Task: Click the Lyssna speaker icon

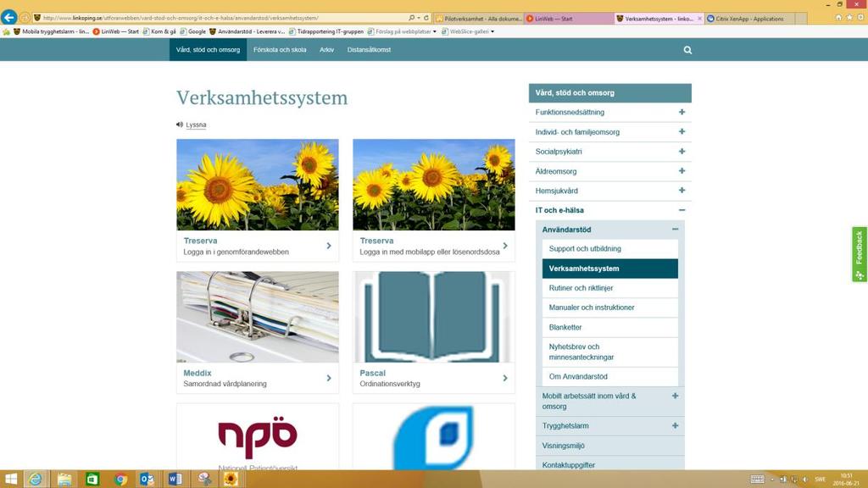Action: [180, 125]
